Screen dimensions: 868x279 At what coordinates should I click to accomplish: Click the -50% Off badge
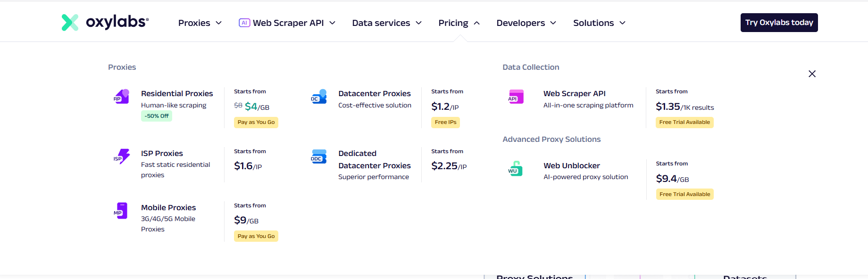tap(157, 116)
